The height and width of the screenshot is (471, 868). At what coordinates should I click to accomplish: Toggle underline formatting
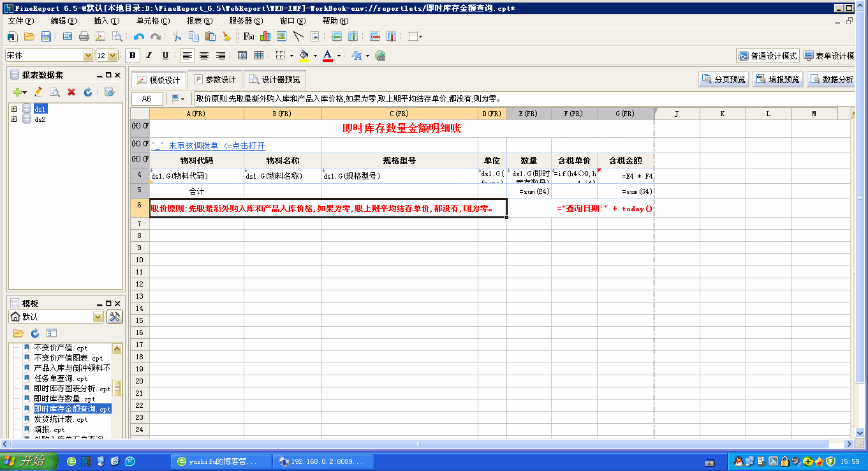[x=166, y=56]
